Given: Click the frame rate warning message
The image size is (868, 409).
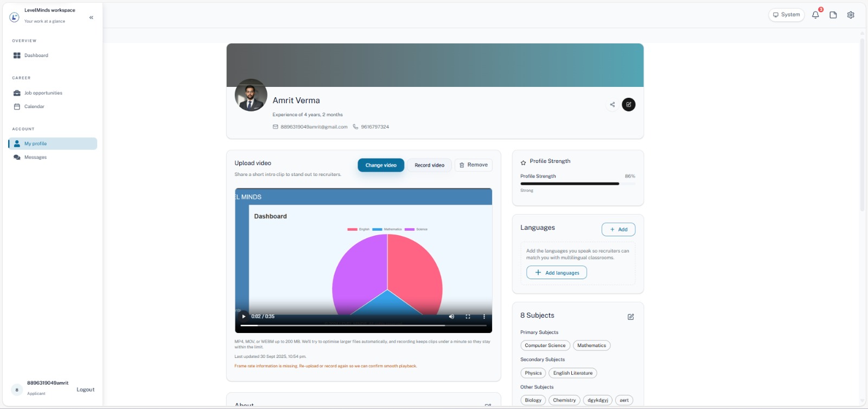Looking at the screenshot, I should tap(325, 366).
